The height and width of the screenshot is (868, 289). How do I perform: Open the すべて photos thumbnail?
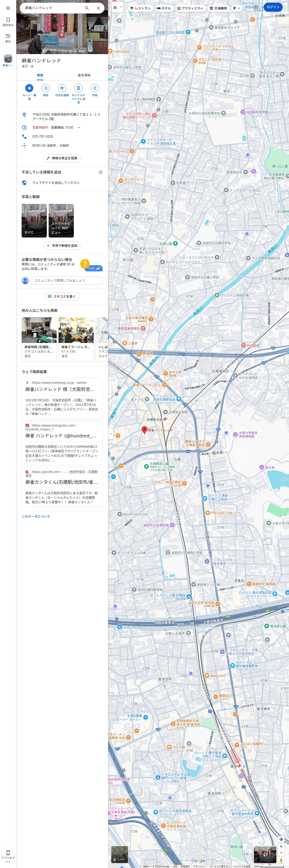pos(34,221)
